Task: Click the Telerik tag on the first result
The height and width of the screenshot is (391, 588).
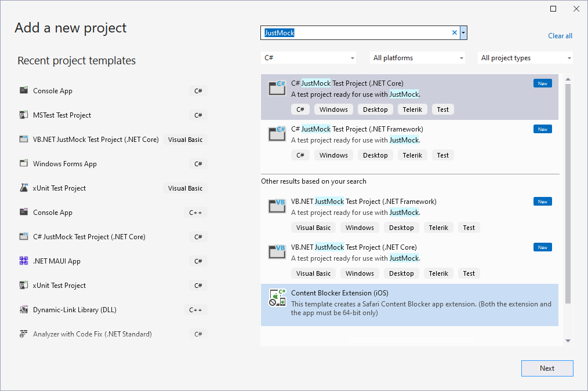Action: pos(412,109)
